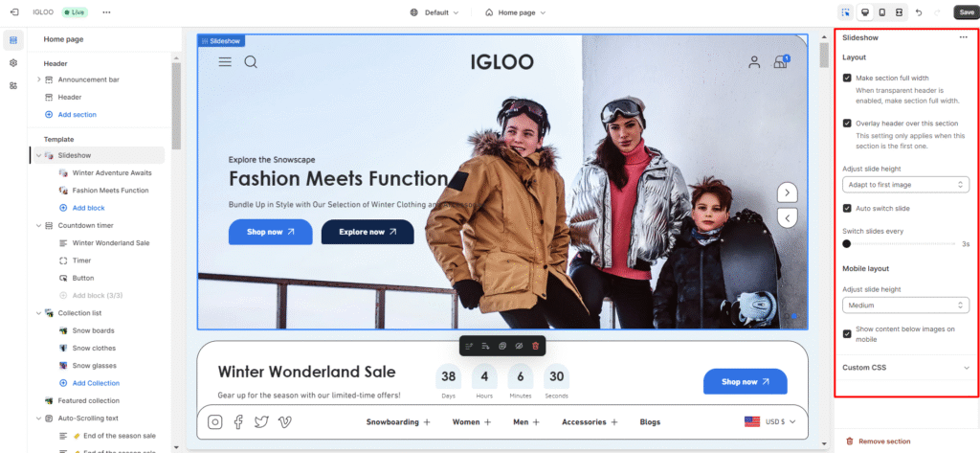The width and height of the screenshot is (980, 453).
Task: Open the Home page template selector
Action: 516,12
